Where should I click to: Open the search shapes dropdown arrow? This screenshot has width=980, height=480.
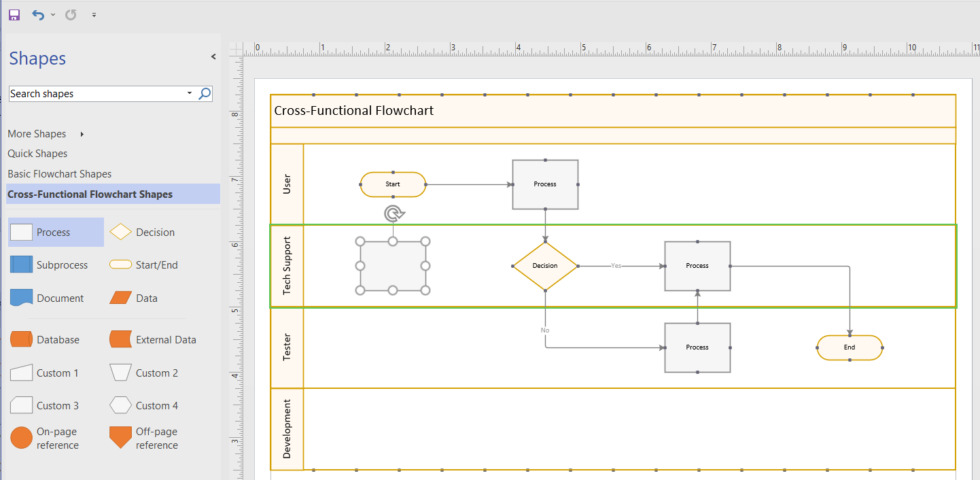[x=188, y=93]
